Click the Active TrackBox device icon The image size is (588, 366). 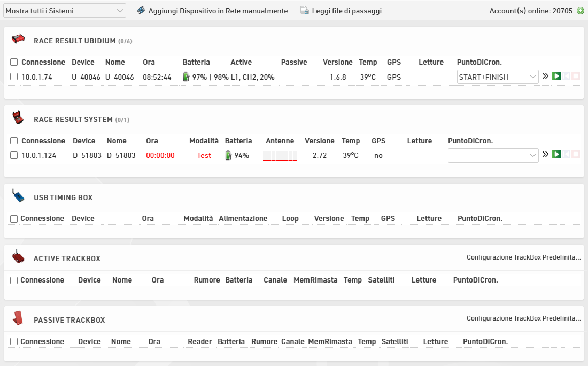(18, 257)
